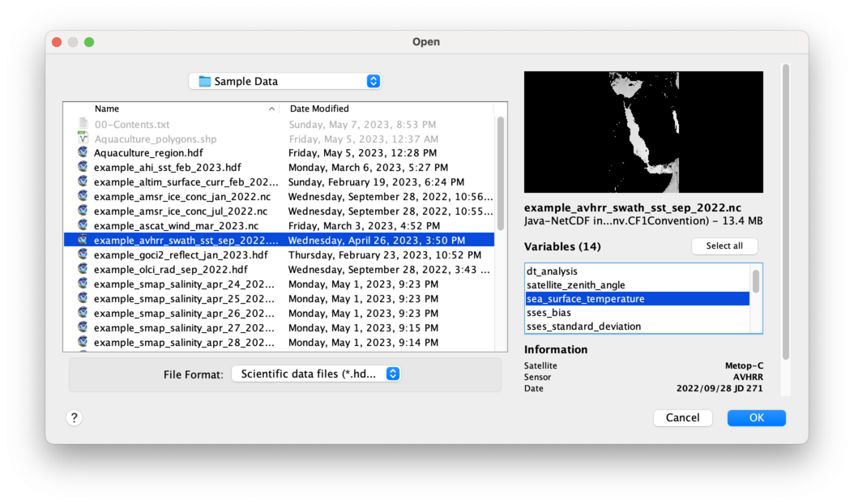Expand the File Format dropdown
The width and height of the screenshot is (854, 504).
pos(315,374)
